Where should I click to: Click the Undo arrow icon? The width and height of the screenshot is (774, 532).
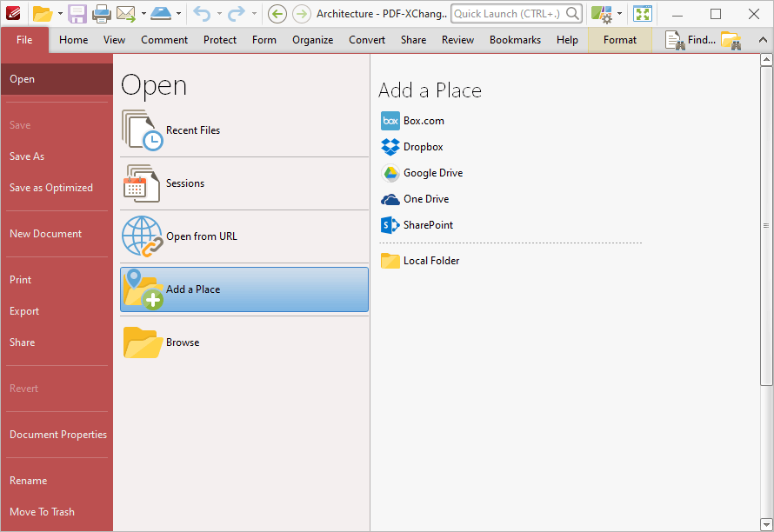(202, 14)
